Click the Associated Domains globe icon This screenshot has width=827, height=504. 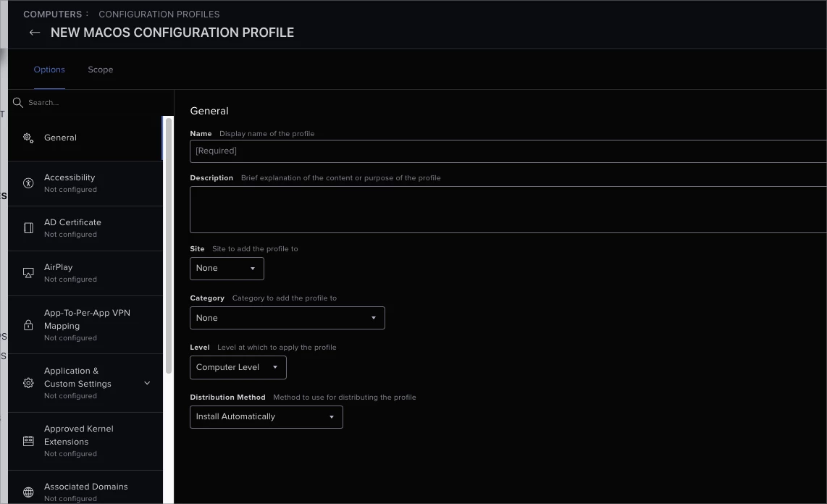tap(28, 492)
